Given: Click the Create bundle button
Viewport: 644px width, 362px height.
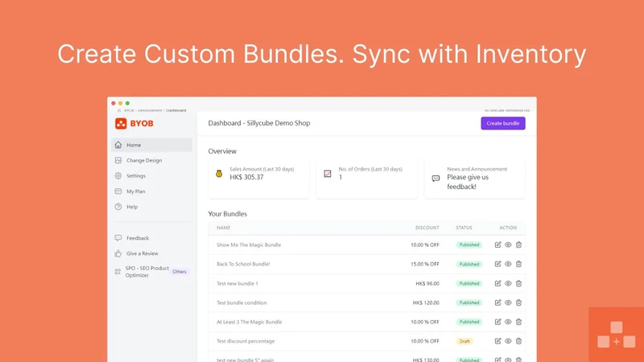Looking at the screenshot, I should (x=503, y=123).
